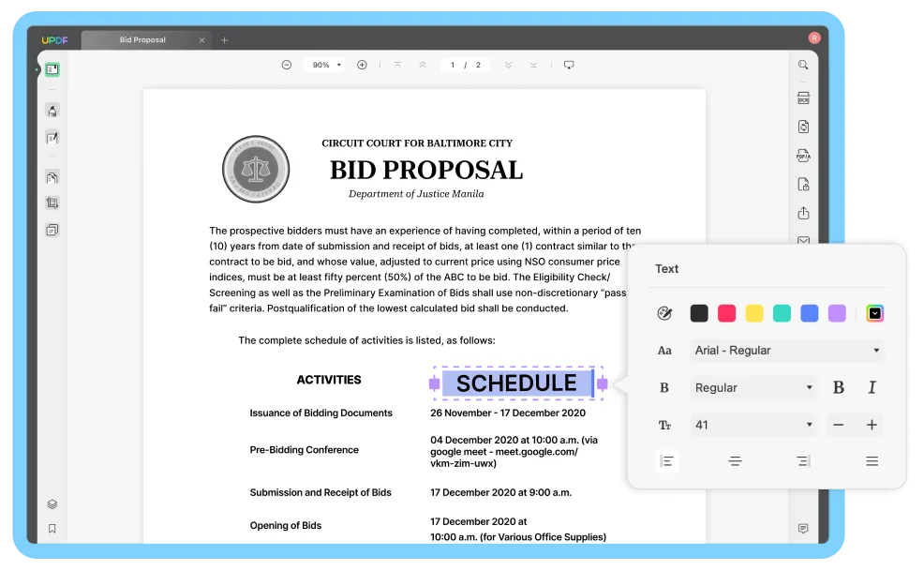
Task: Open the Edit PDF tool on the left
Action: coord(52,139)
